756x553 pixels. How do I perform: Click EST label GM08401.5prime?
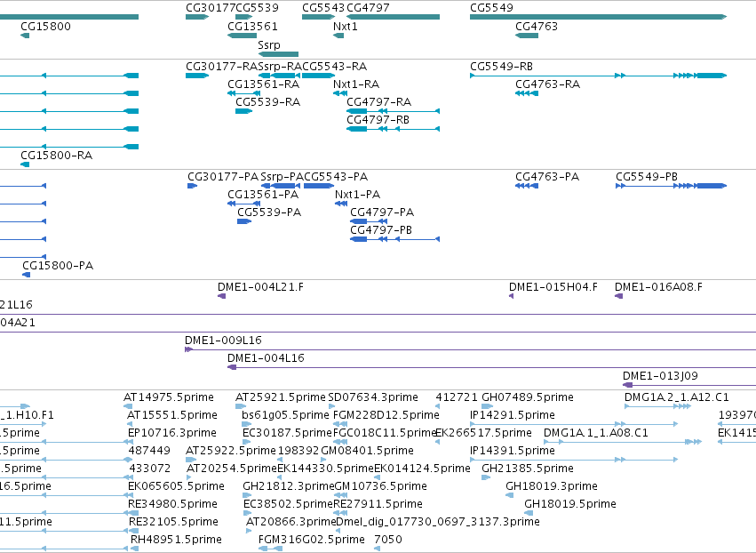click(368, 451)
